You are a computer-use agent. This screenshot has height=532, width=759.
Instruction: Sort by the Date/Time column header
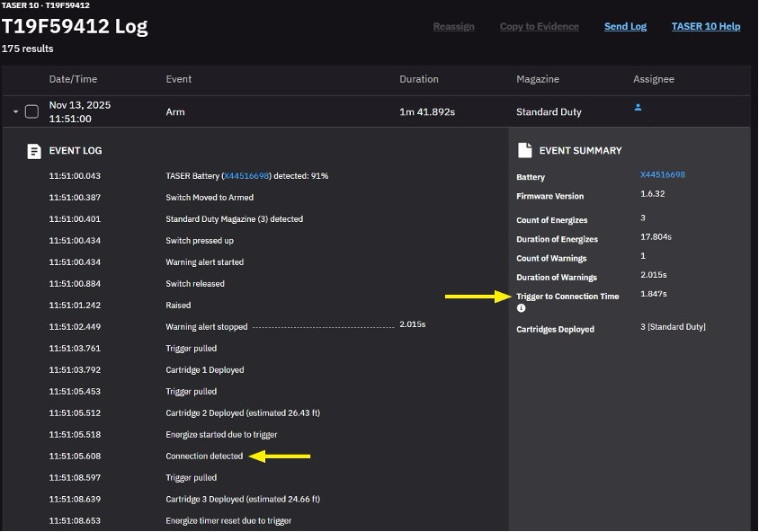[73, 79]
